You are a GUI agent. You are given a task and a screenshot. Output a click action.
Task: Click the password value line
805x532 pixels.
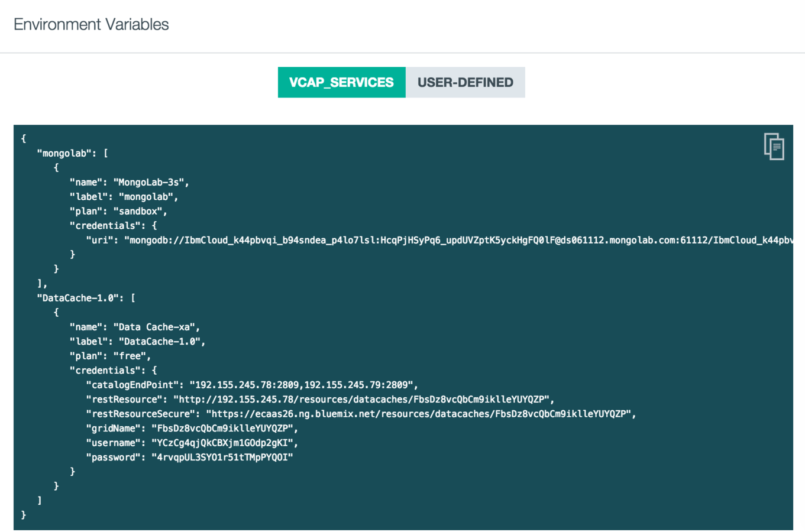pyautogui.click(x=189, y=458)
